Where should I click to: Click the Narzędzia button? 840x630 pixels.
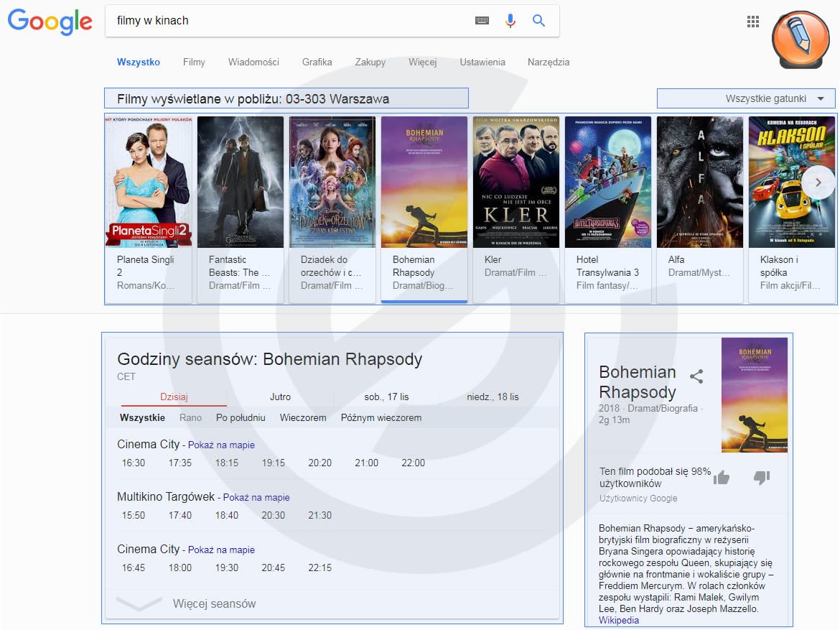(x=549, y=62)
